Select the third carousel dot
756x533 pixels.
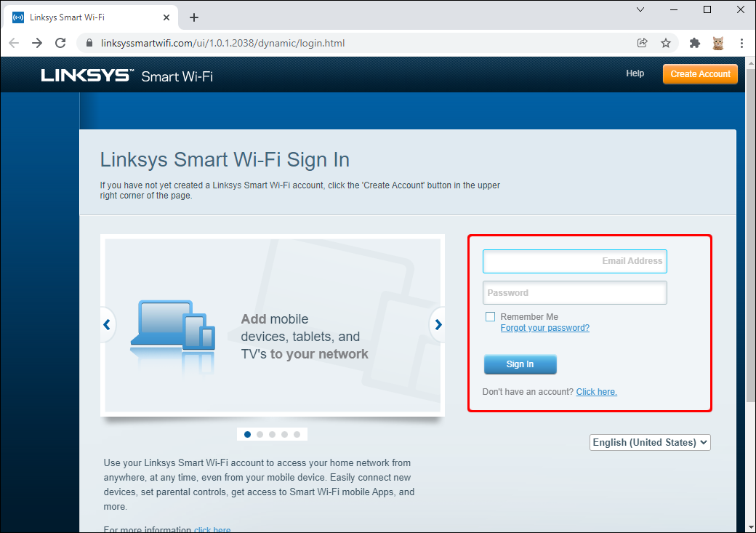(x=272, y=435)
